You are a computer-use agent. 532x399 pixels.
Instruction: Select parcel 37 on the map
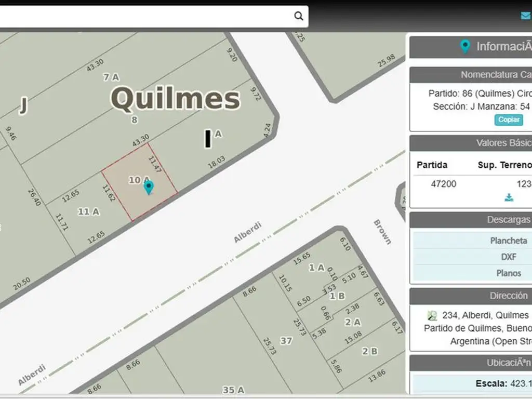pyautogui.click(x=286, y=340)
